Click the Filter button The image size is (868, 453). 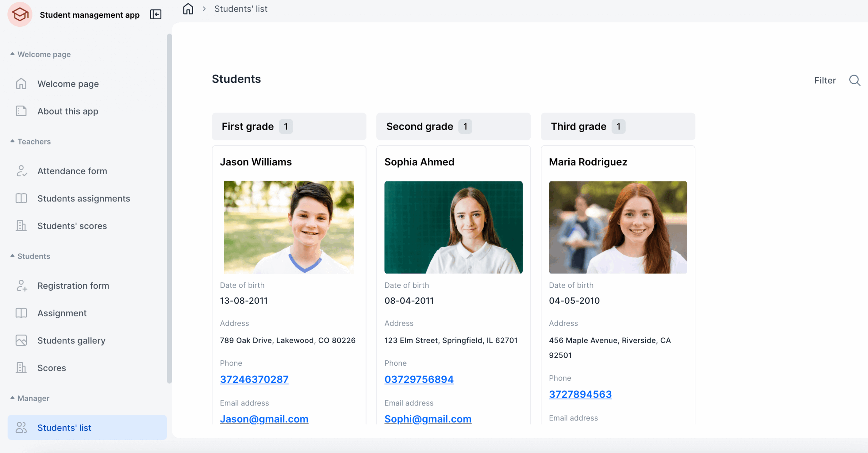click(825, 80)
